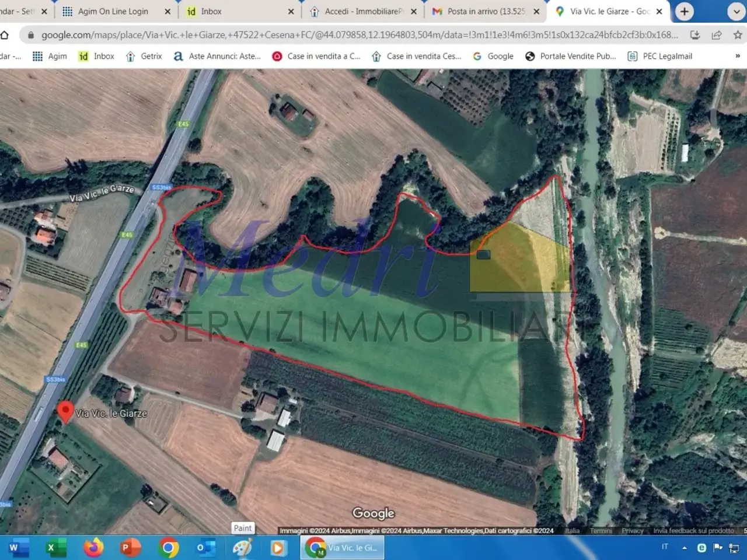Open Paint from the taskbar
The image size is (747, 560).
click(x=242, y=548)
